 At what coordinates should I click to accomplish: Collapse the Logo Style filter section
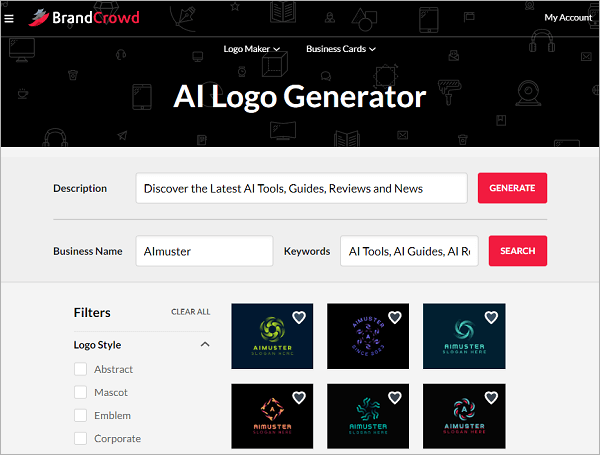[x=205, y=344]
